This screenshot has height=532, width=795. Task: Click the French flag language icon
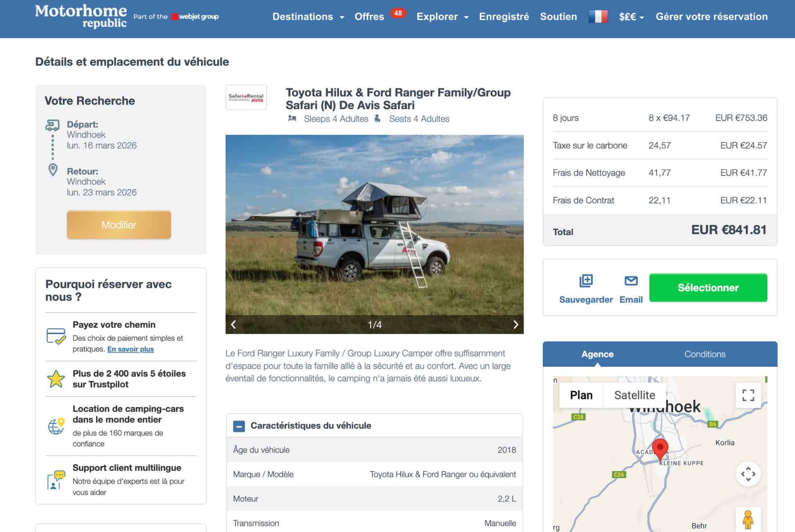(598, 17)
